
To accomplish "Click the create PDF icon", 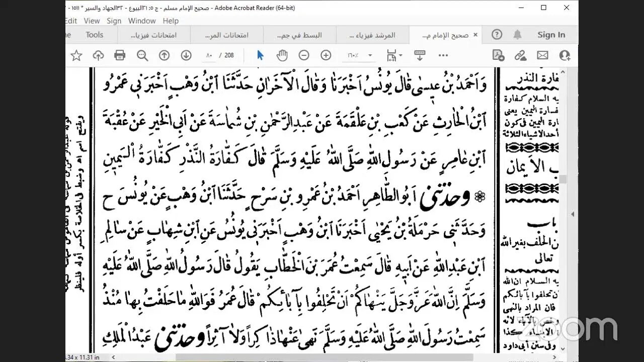I will [x=498, y=55].
